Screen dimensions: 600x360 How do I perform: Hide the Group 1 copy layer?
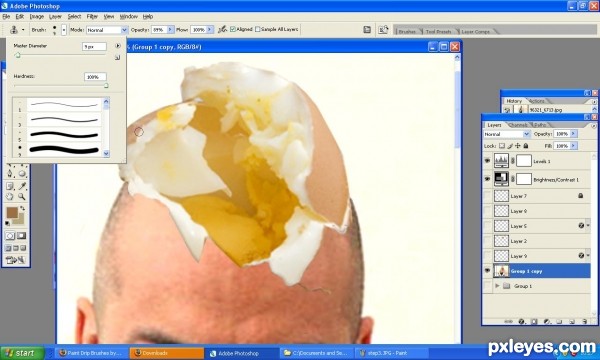click(x=487, y=271)
